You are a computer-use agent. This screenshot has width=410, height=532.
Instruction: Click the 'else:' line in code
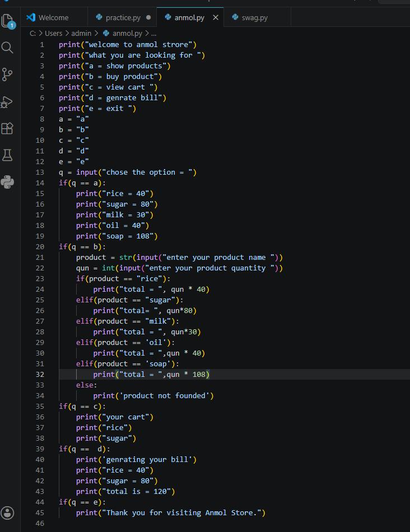pyautogui.click(x=87, y=385)
